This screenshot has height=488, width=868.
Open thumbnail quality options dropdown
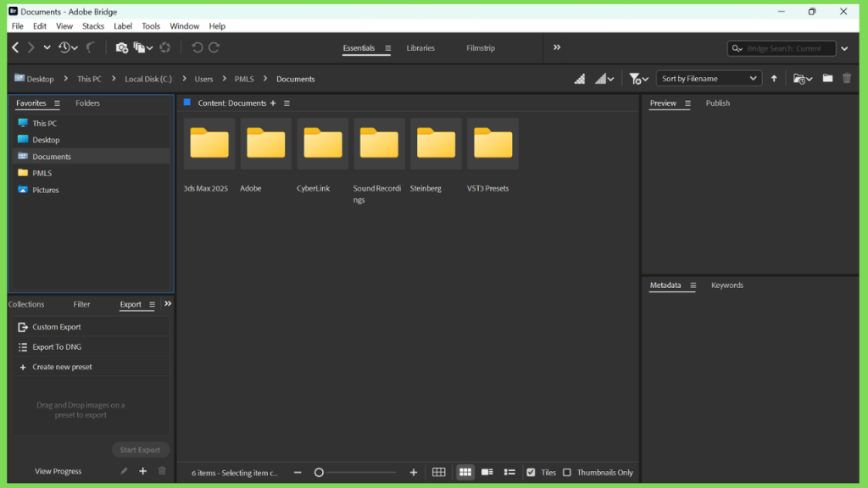click(604, 79)
